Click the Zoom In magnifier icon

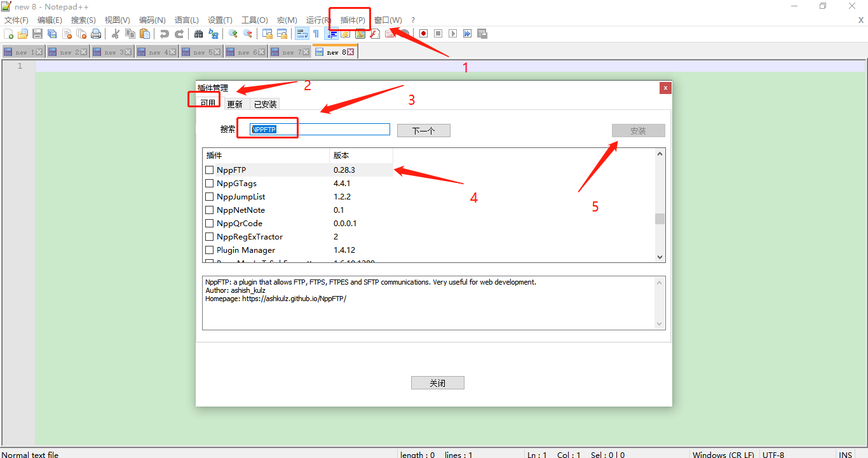click(x=233, y=34)
